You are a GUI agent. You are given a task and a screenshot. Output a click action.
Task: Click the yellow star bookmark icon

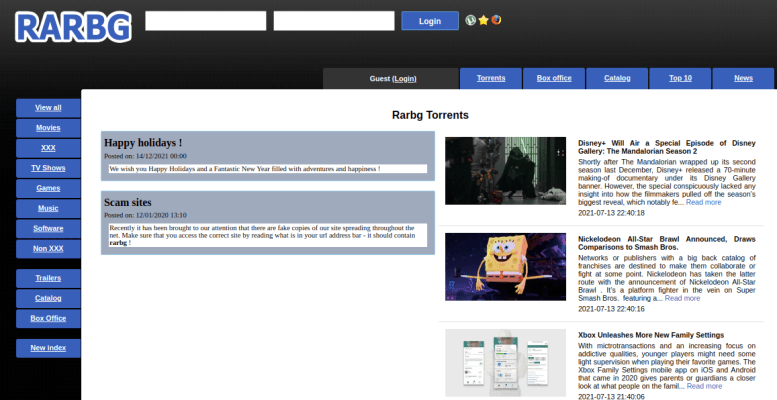click(x=483, y=20)
